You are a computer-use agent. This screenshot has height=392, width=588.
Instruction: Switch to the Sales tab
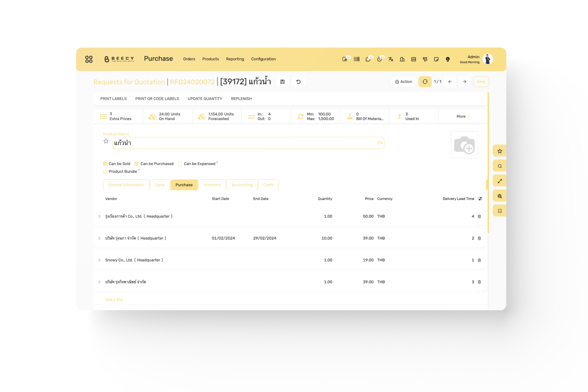click(x=160, y=185)
